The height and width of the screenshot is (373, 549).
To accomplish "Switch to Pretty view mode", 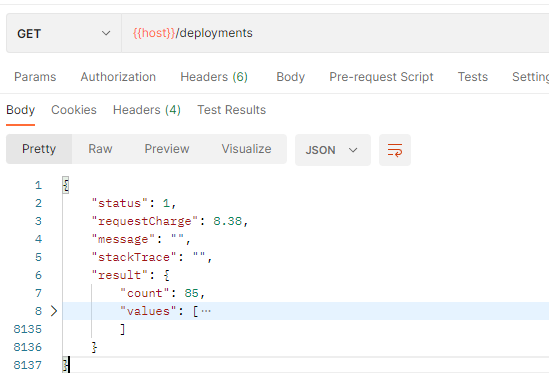I will pos(39,149).
